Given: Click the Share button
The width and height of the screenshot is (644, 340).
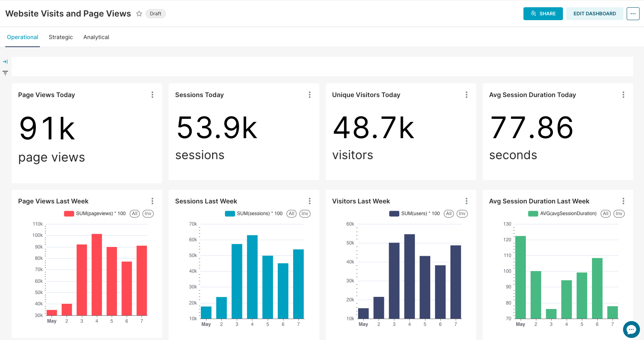Looking at the screenshot, I should tap(543, 14).
